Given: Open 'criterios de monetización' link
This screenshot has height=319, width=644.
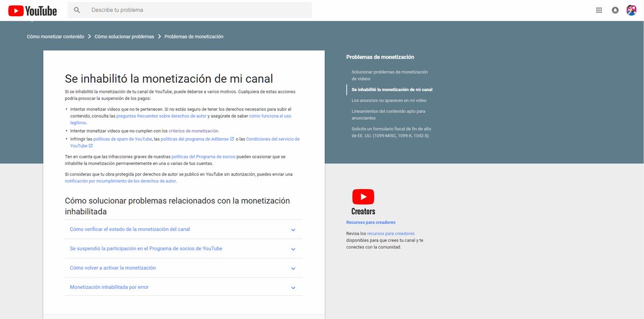Looking at the screenshot, I should pyautogui.click(x=194, y=131).
